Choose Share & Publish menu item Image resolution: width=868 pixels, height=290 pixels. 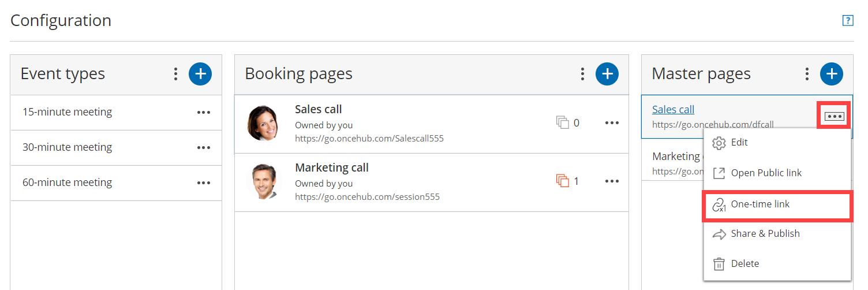(x=765, y=234)
